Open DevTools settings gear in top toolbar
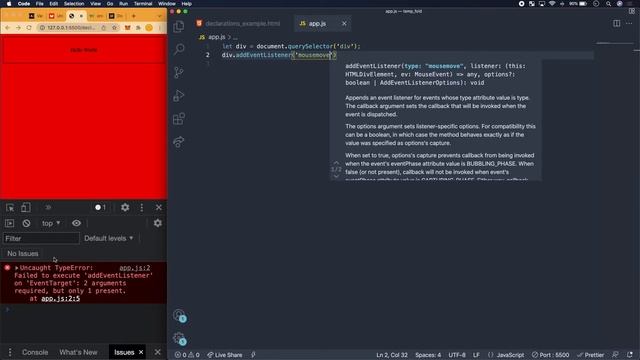 125,207
